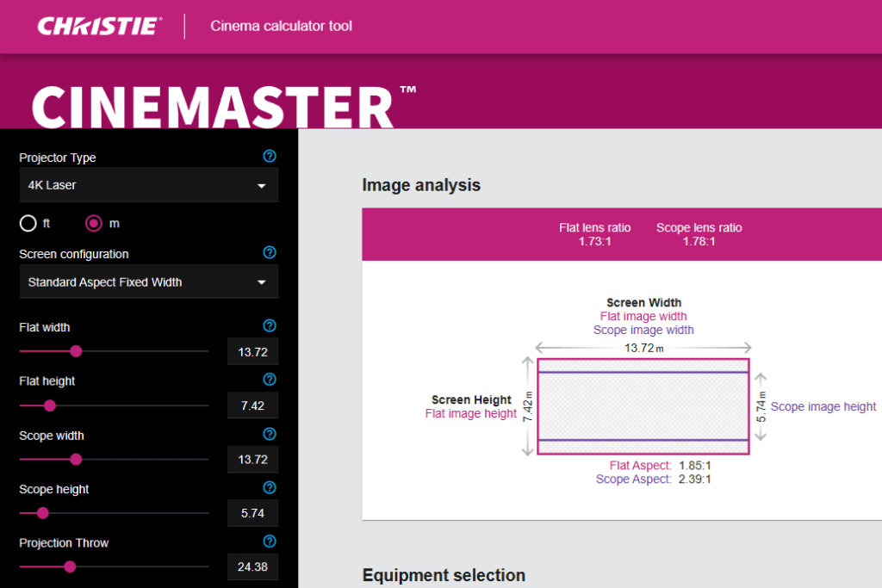The width and height of the screenshot is (882, 588).
Task: Click the Scope width slider handle
Action: click(x=76, y=459)
